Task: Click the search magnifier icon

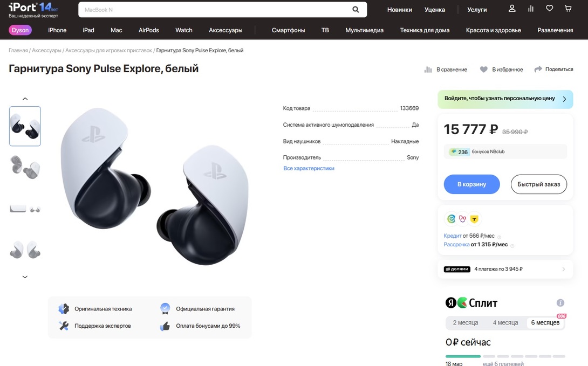Action: [x=355, y=9]
